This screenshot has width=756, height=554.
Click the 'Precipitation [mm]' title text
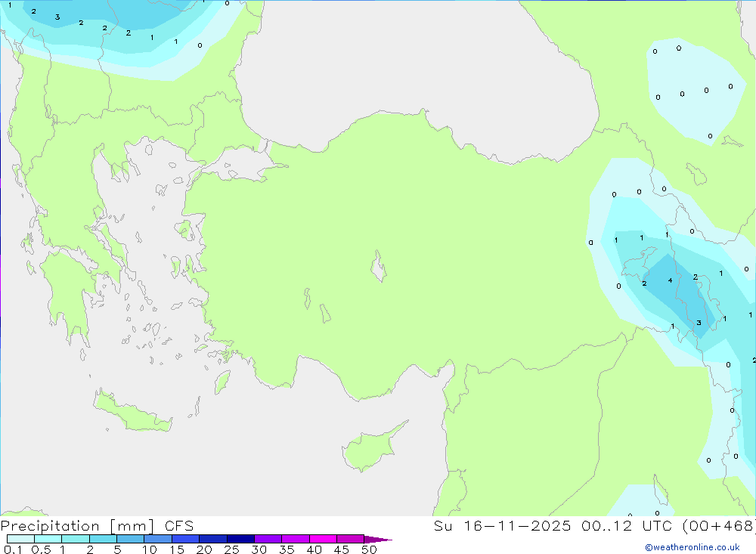point(78,526)
